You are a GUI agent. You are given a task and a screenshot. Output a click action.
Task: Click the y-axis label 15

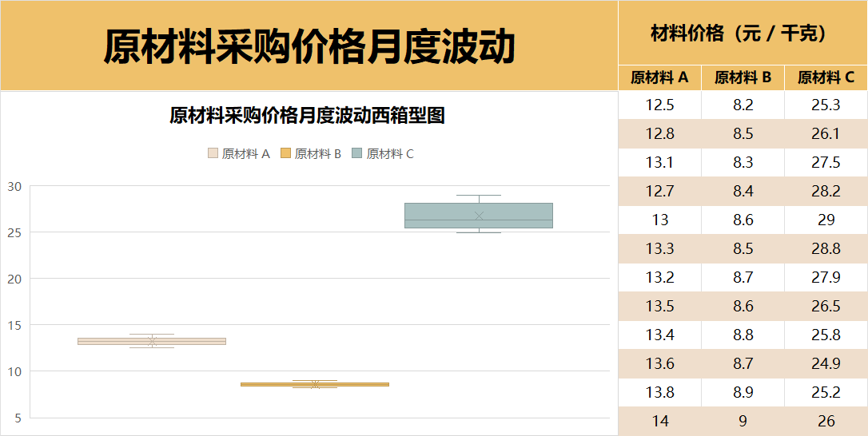tap(14, 325)
